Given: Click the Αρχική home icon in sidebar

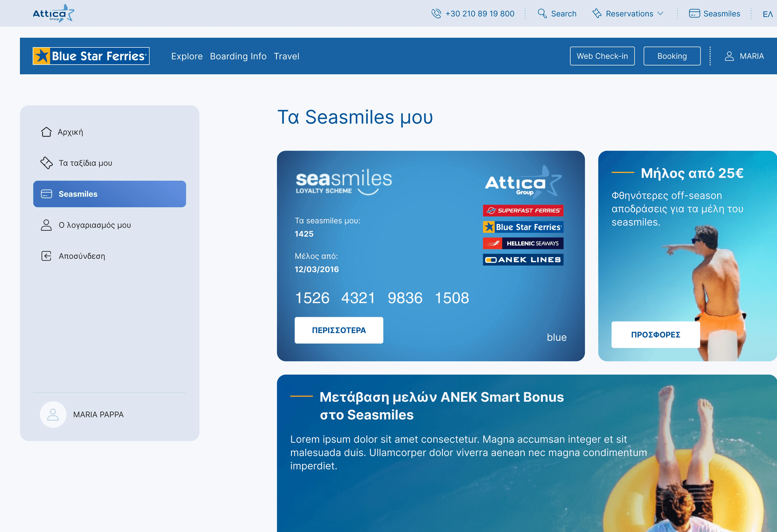Looking at the screenshot, I should (x=46, y=132).
